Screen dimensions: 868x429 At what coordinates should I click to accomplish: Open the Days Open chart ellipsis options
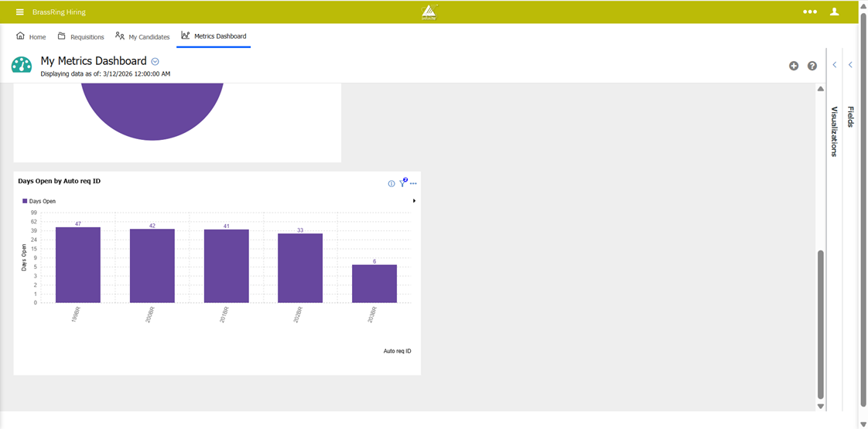pos(413,184)
